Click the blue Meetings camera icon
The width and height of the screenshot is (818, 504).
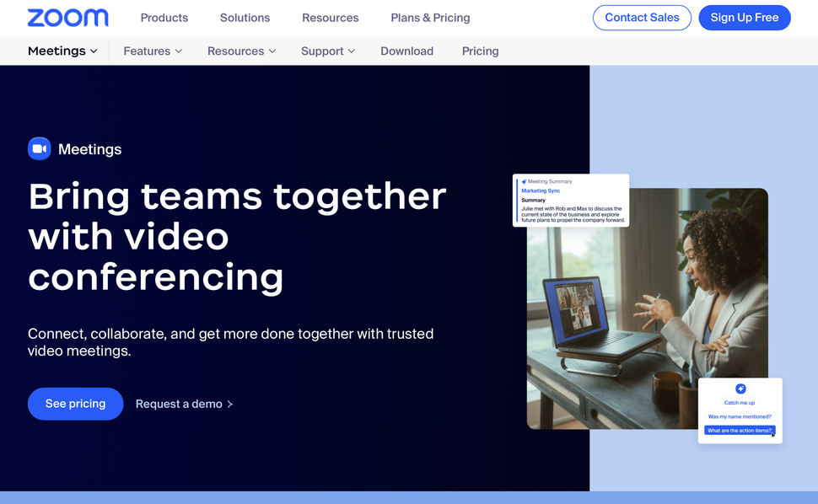click(39, 148)
